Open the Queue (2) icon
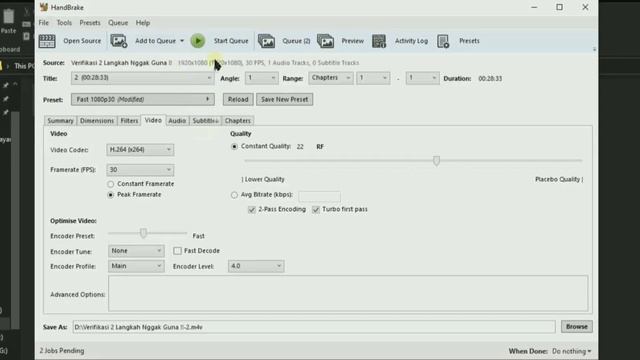The height and width of the screenshot is (360, 640). point(266,41)
